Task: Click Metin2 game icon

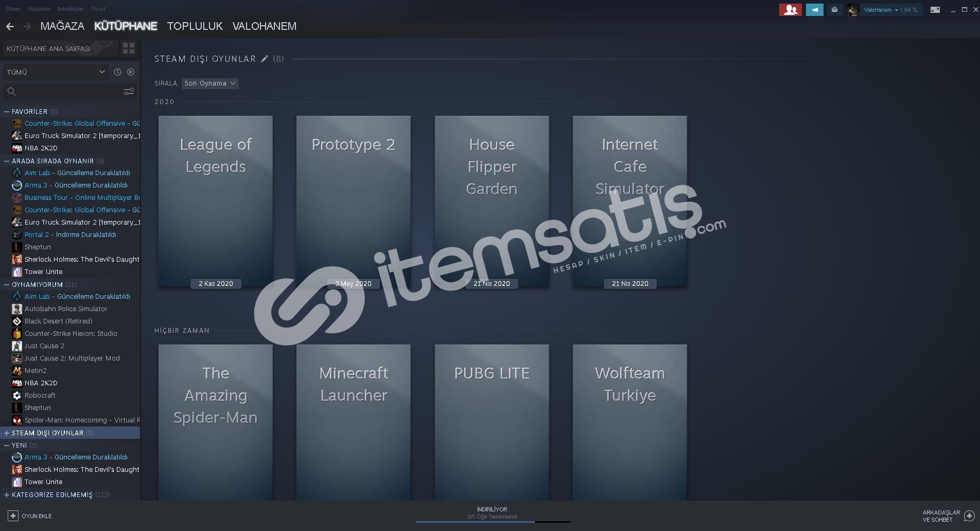Action: point(17,371)
